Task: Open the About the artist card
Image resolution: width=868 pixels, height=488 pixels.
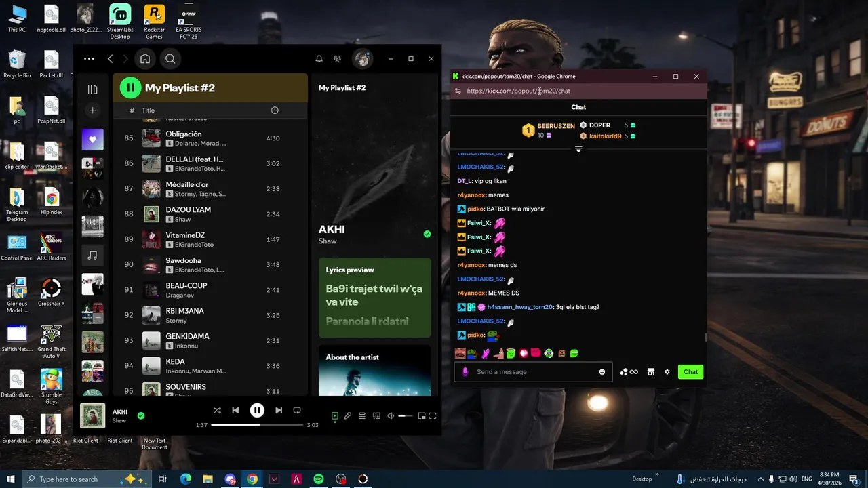Action: coord(374,371)
